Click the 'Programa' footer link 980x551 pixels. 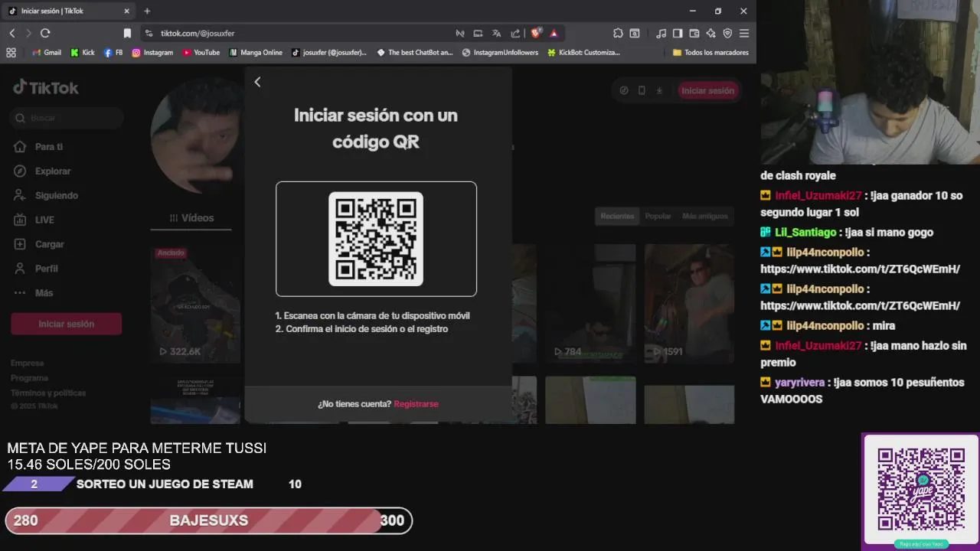29,378
